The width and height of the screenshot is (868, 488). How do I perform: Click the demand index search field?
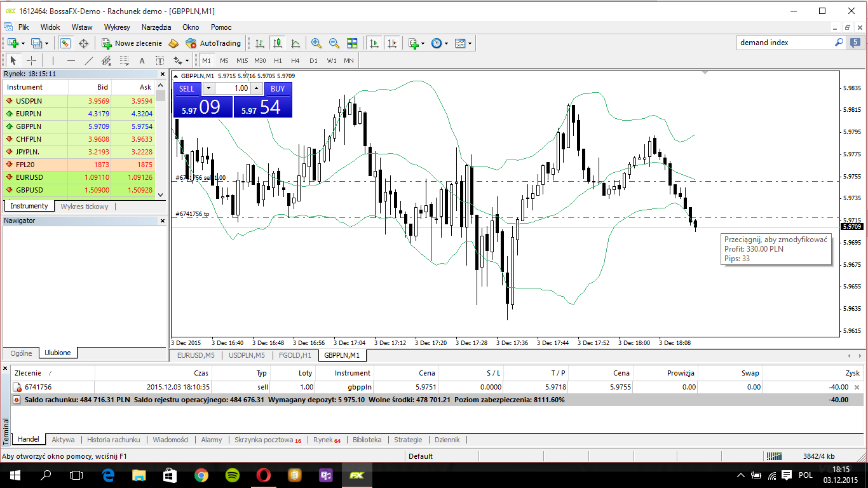click(785, 43)
